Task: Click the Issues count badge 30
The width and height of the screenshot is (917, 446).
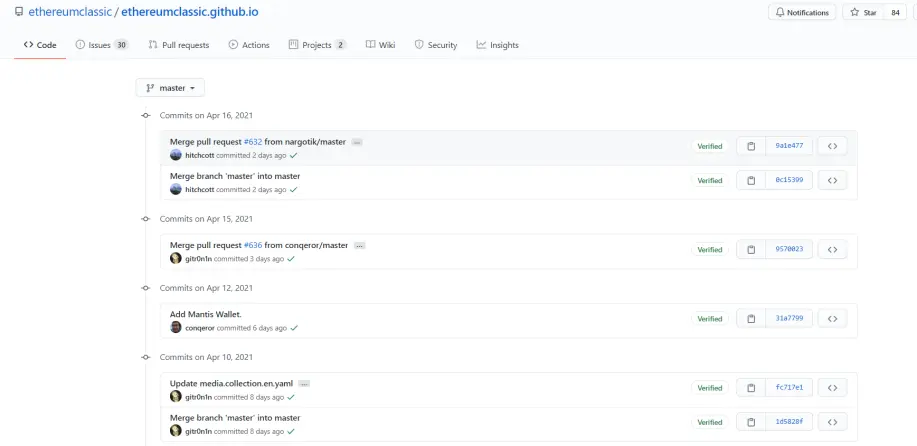Action: coord(121,45)
